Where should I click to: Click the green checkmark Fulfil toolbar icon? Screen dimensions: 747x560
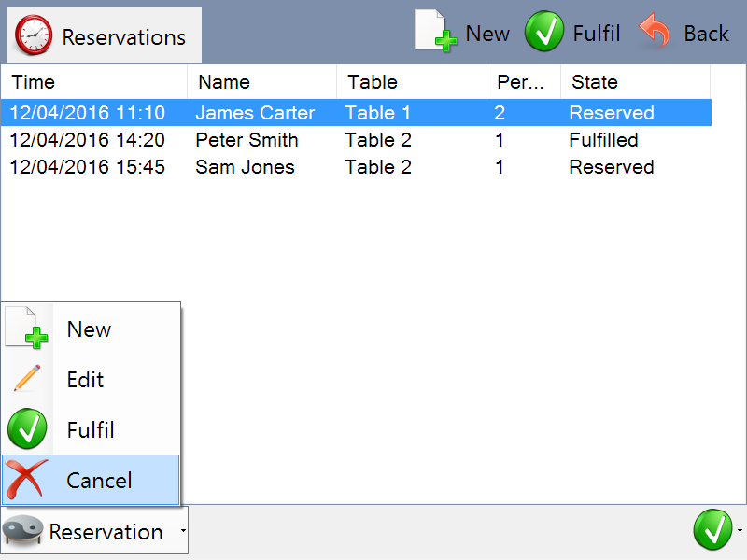pyautogui.click(x=543, y=33)
